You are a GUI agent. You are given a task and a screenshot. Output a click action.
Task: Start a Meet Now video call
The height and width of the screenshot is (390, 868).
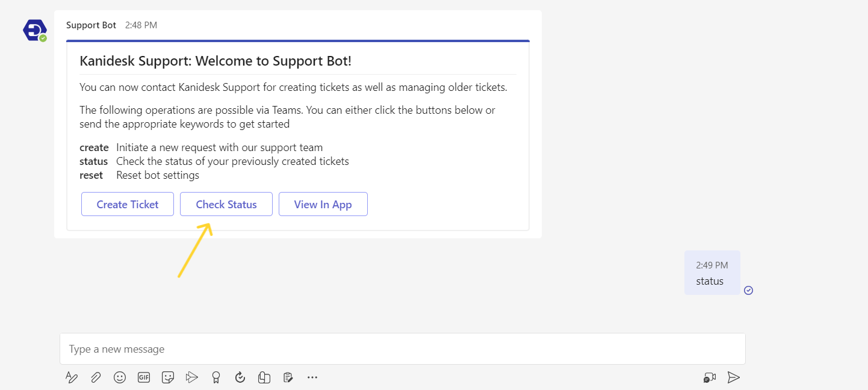click(x=709, y=377)
